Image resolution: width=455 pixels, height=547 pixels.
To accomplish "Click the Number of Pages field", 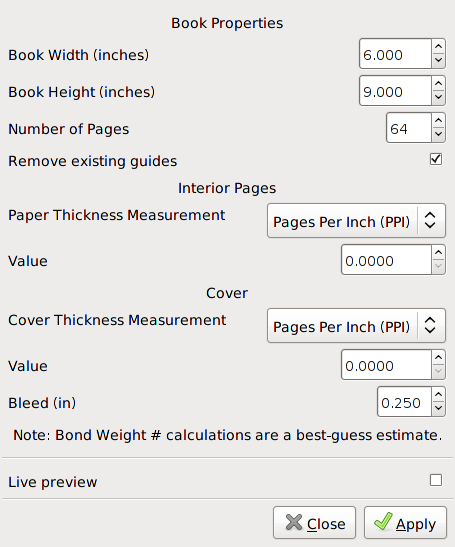I will pyautogui.click(x=409, y=128).
